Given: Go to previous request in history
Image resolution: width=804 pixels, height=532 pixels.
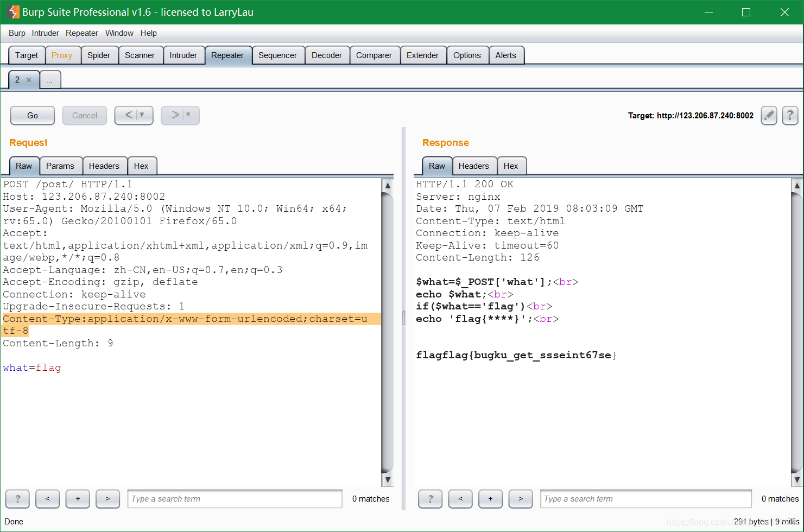Looking at the screenshot, I should [x=129, y=115].
